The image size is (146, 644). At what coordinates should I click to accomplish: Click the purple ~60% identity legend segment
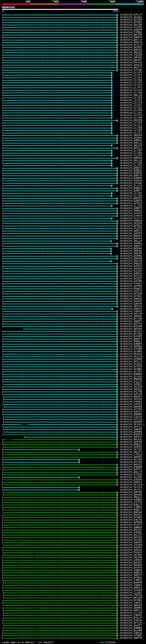pos(73,4)
